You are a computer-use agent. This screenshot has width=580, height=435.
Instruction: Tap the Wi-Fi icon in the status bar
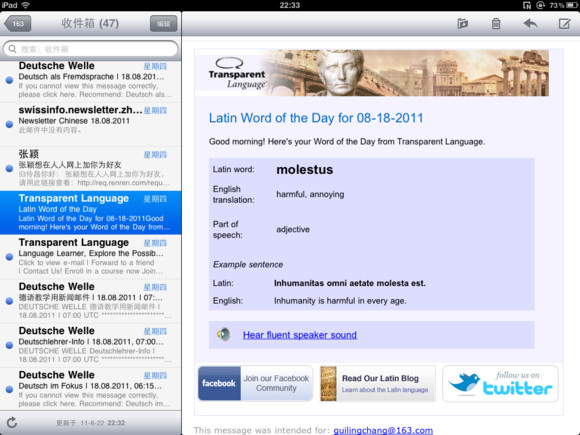coord(26,5)
